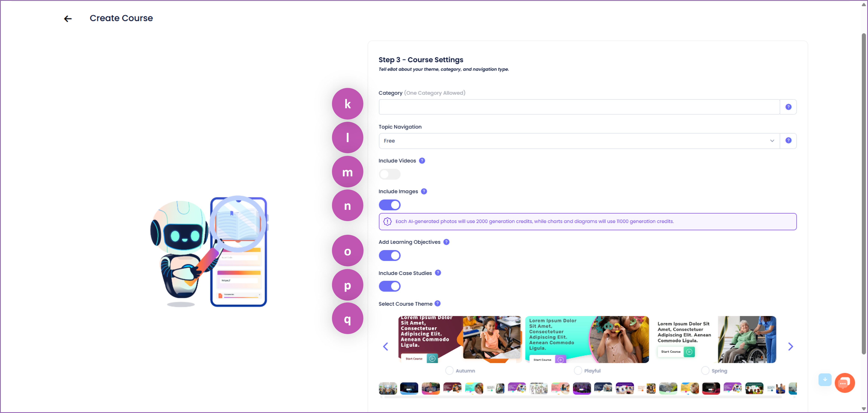
Task: Go to previous themes with left chevron
Action: point(385,347)
